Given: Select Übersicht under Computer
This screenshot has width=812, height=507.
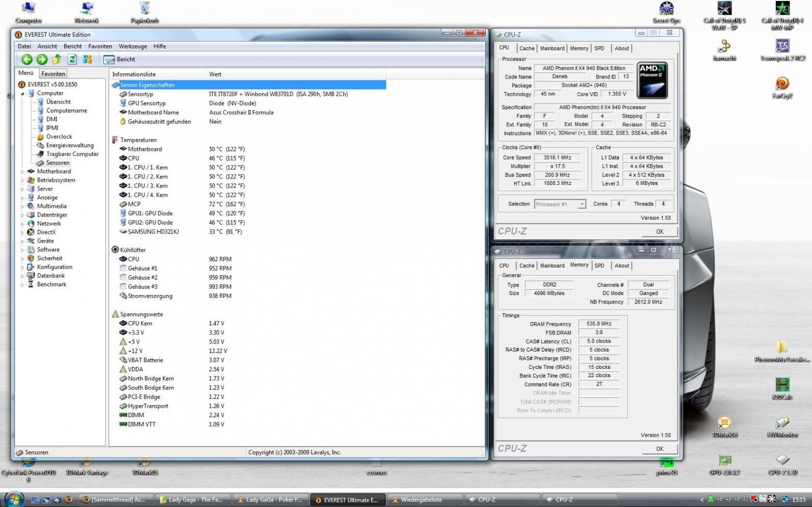Looking at the screenshot, I should (58, 102).
